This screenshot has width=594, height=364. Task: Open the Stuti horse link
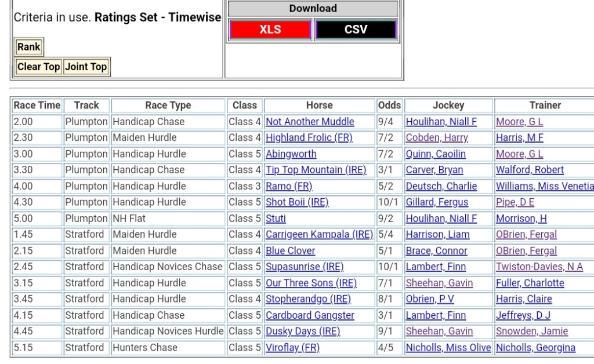point(276,219)
